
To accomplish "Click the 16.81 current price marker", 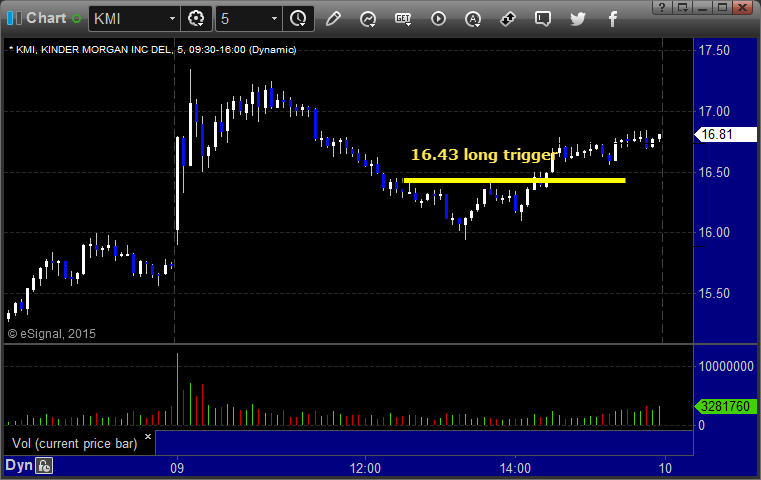I will coord(725,134).
